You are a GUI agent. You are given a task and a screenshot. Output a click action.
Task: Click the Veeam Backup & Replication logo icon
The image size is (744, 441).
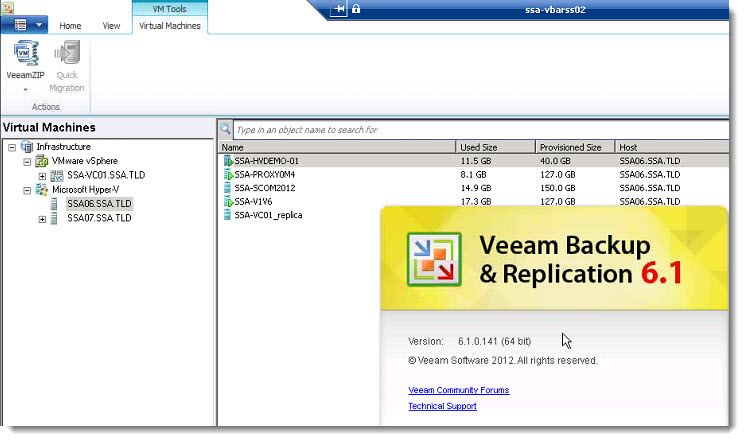(434, 259)
